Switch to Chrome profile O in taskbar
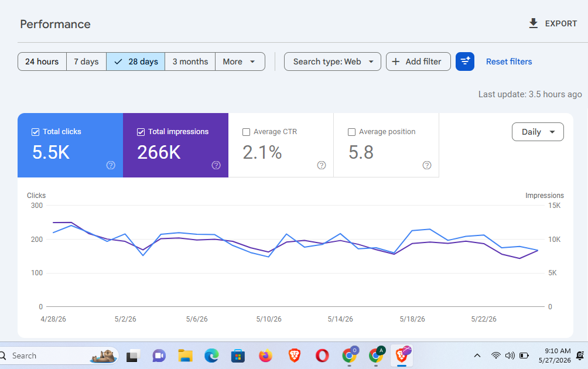The height and width of the screenshot is (369, 588). [350, 355]
